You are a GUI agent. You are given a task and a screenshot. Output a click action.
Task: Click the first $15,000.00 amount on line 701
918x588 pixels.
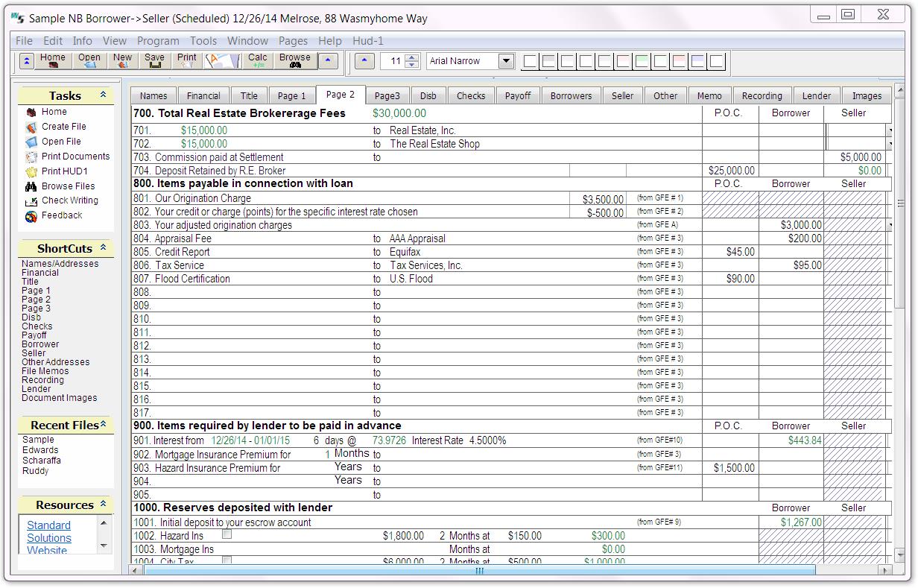pyautogui.click(x=204, y=130)
